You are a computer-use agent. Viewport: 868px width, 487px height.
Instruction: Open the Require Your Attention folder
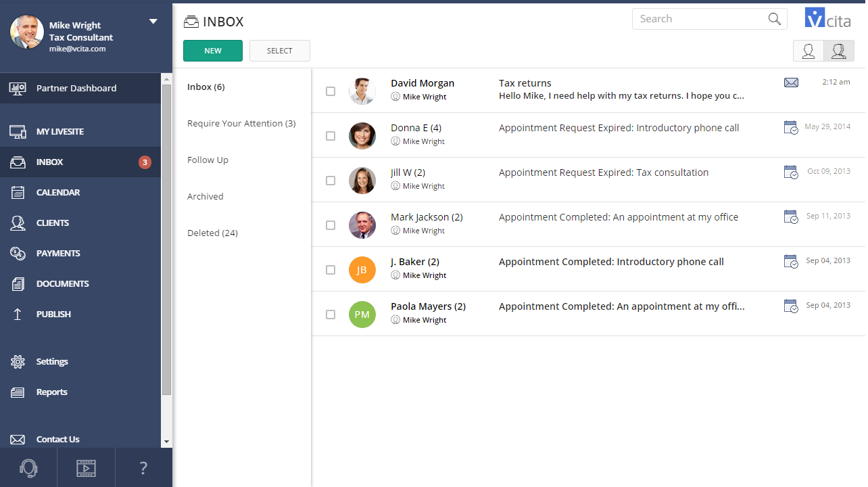click(x=241, y=124)
